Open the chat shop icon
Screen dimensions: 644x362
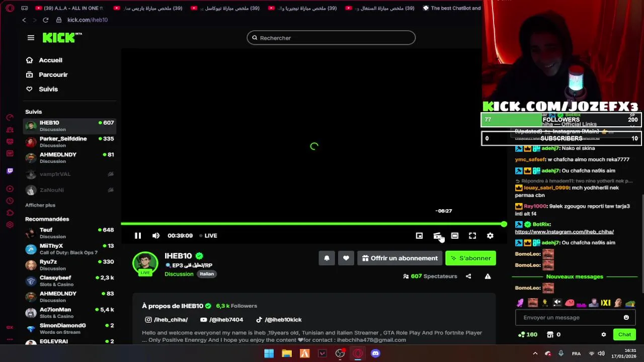point(550,334)
